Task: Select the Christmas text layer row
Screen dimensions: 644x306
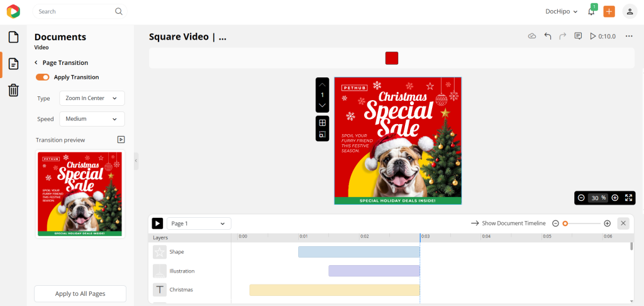Action: 190,290
